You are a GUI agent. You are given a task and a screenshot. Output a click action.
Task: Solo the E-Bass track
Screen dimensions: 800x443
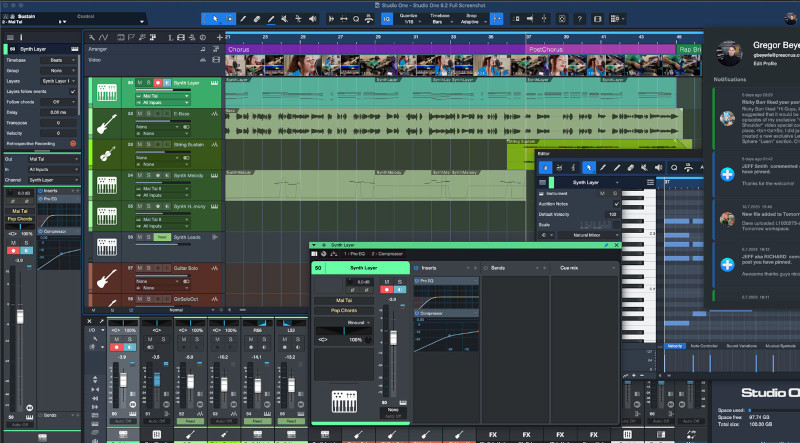pos(149,114)
